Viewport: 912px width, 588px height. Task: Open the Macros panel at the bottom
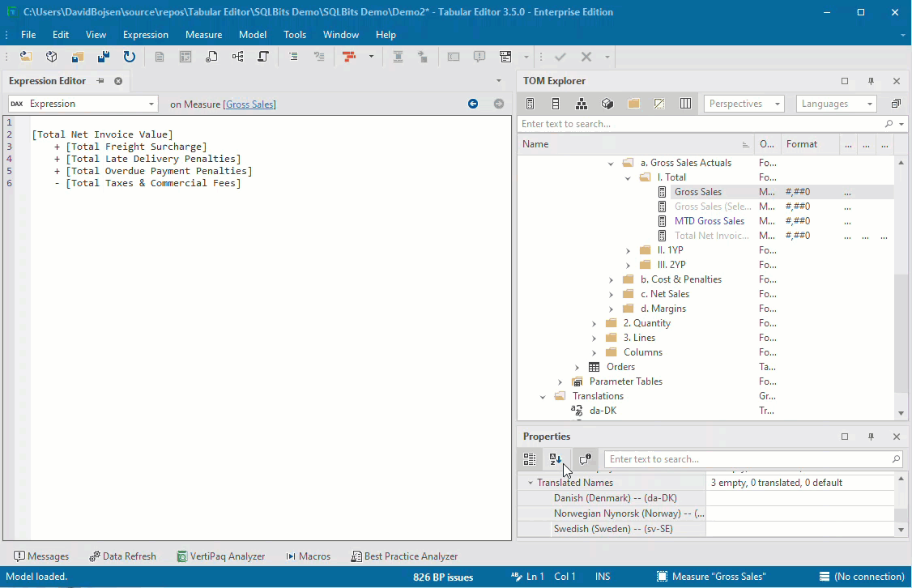pos(308,556)
